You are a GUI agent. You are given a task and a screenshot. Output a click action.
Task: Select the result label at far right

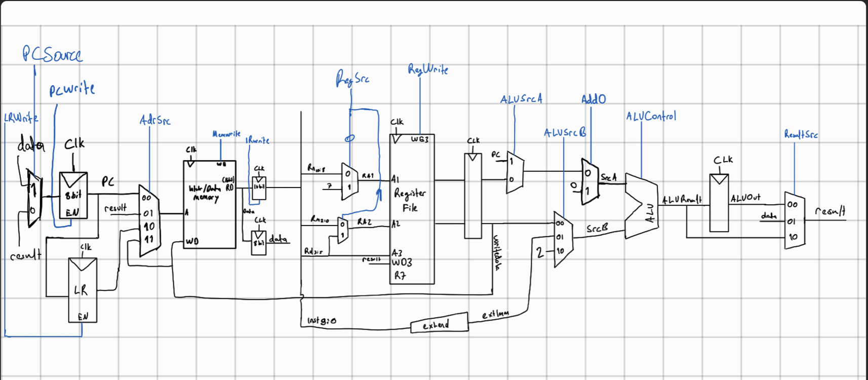[x=830, y=211]
